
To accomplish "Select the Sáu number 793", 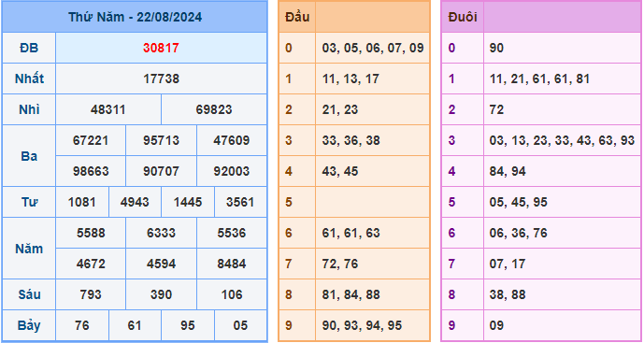I will point(91,294).
